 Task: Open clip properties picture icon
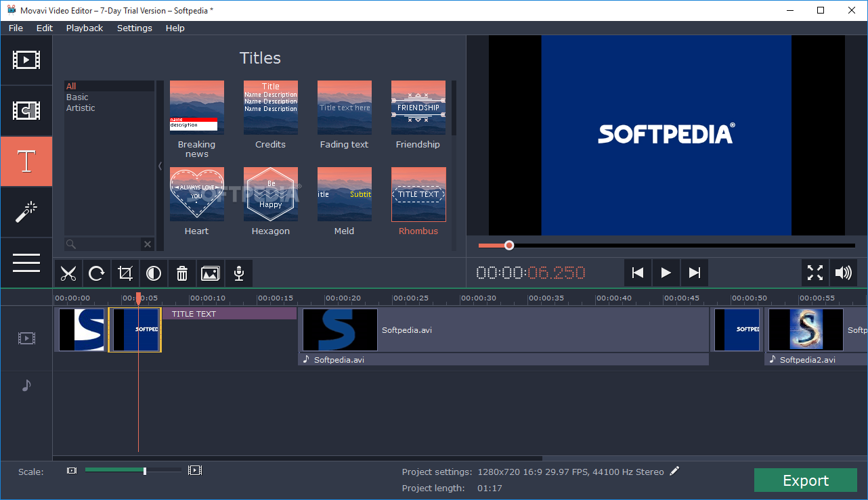point(211,273)
